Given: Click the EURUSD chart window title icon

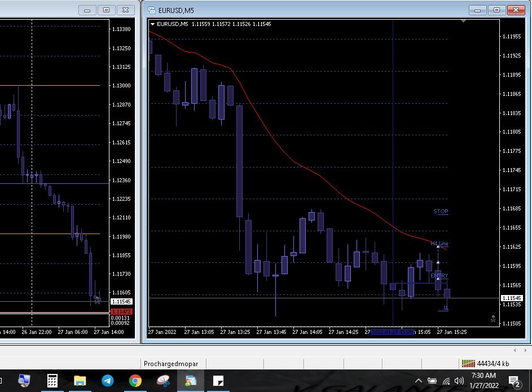Looking at the screenshot, I should [x=152, y=10].
